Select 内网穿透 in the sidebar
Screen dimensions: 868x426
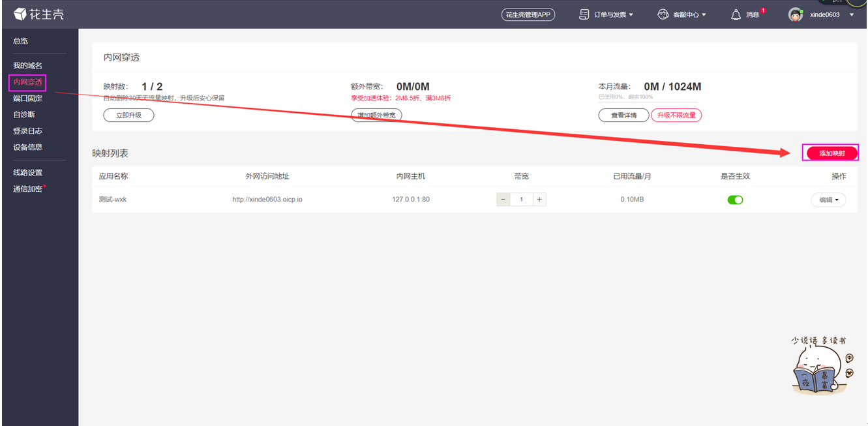[27, 82]
